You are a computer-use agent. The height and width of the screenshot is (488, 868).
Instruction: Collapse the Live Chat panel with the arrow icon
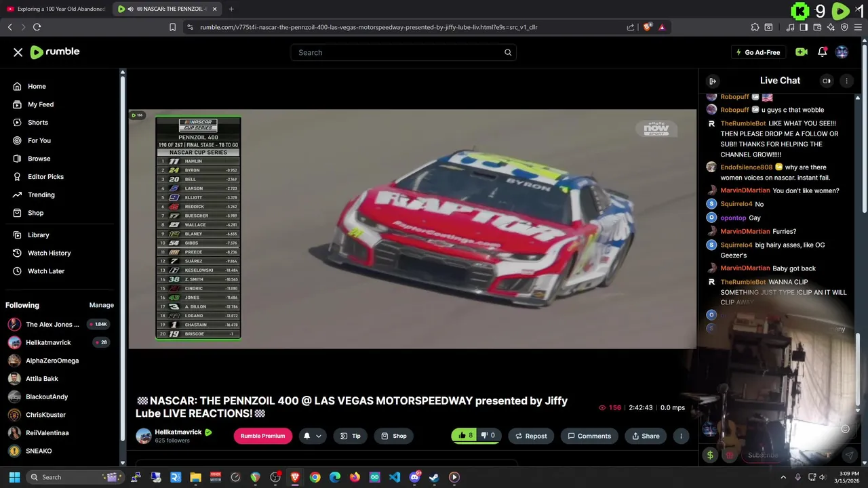(x=713, y=81)
